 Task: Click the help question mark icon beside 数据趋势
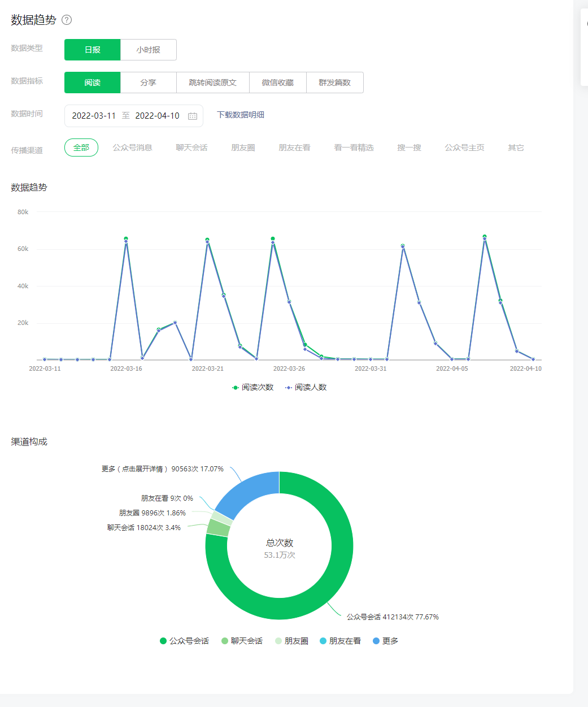pos(67,20)
